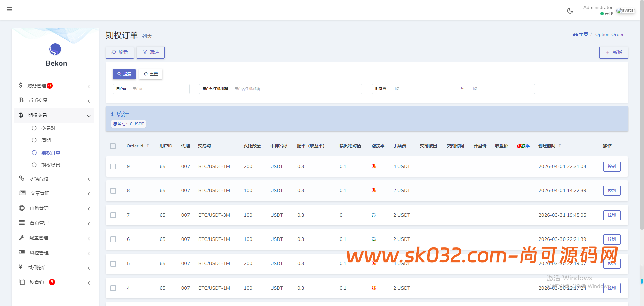Screen dimensions: 644x306
Task: Click the 搜索 search button
Action: 124,74
